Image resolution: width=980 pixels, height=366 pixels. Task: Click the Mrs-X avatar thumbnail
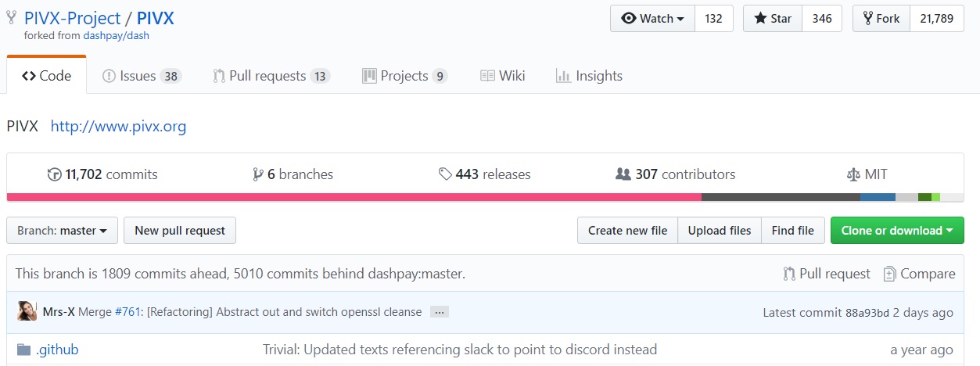click(x=27, y=311)
